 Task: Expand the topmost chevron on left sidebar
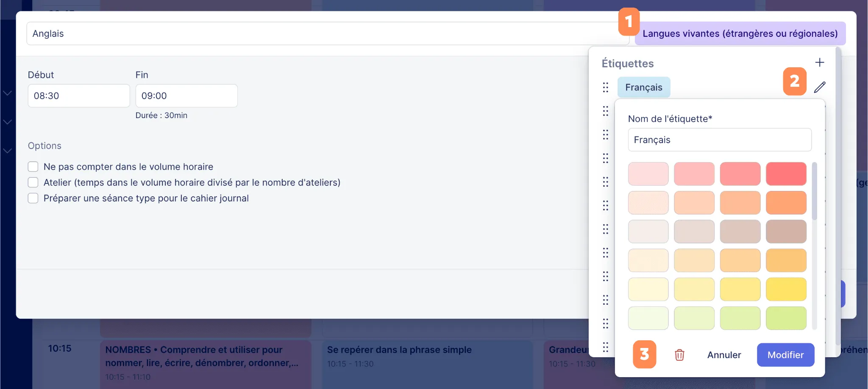click(7, 93)
